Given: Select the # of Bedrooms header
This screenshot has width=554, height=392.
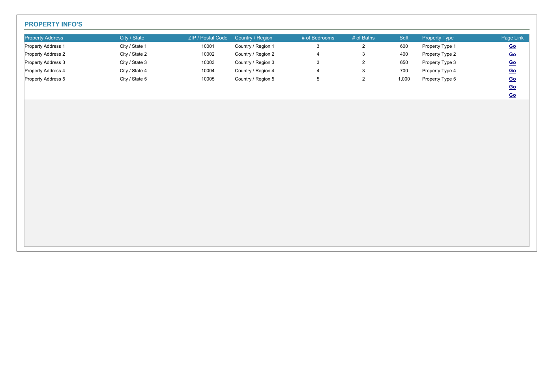Looking at the screenshot, I should pyautogui.click(x=318, y=38).
